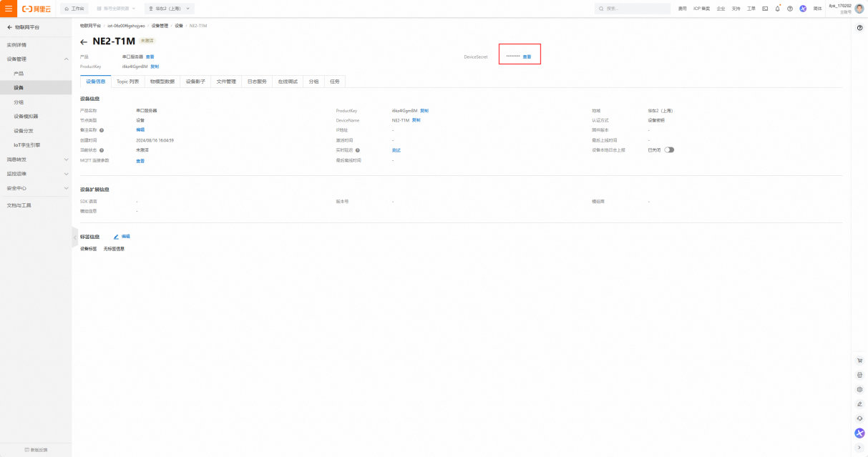Expand the 消息转发 sidebar section
This screenshot has width=868, height=457.
pyautogui.click(x=66, y=159)
